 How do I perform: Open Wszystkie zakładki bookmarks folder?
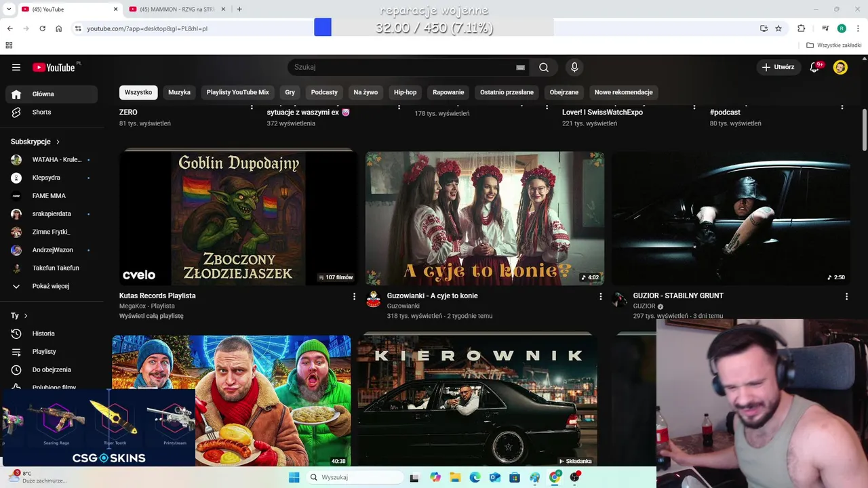point(833,45)
